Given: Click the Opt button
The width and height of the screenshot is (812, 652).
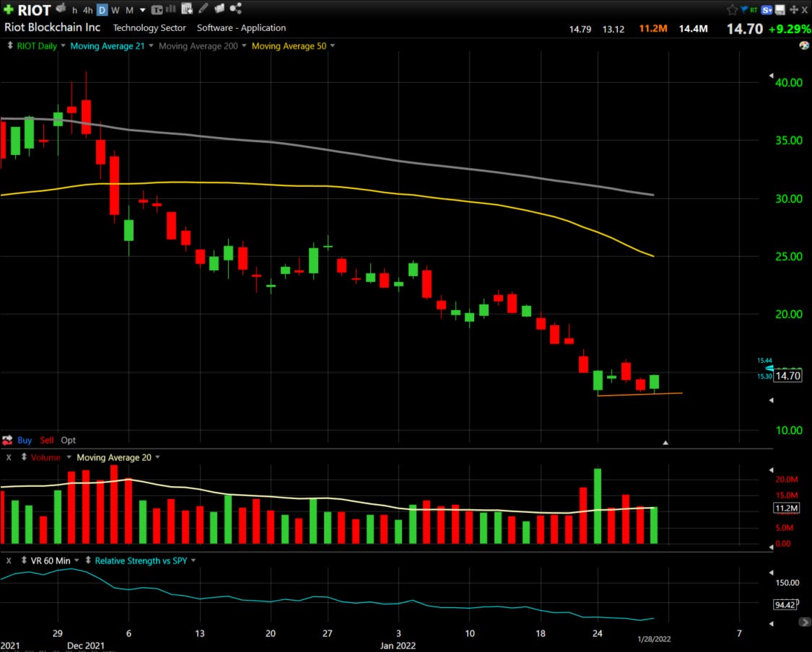Looking at the screenshot, I should click(69, 441).
